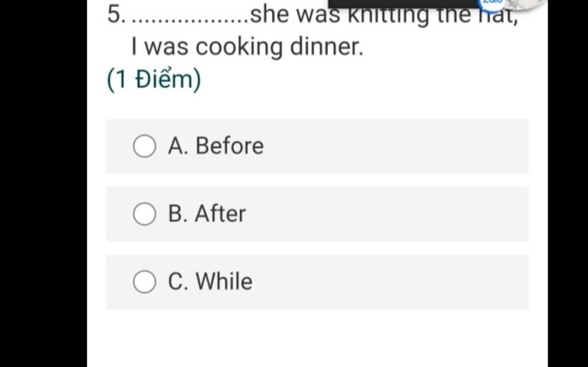This screenshot has width=588, height=367.
Task: Tap the Zalo badge icon
Action: pos(492,2)
